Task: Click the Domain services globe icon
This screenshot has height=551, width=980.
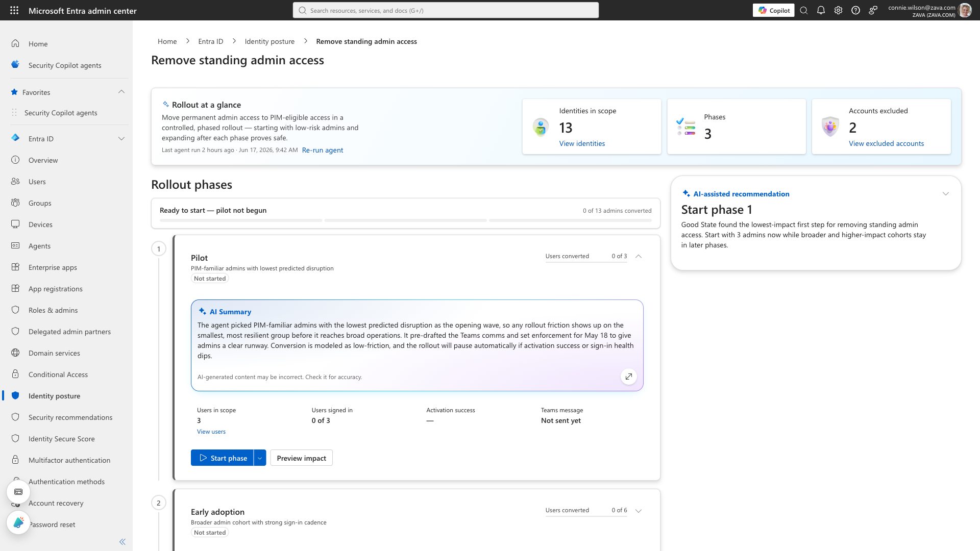Action: pyautogui.click(x=15, y=353)
